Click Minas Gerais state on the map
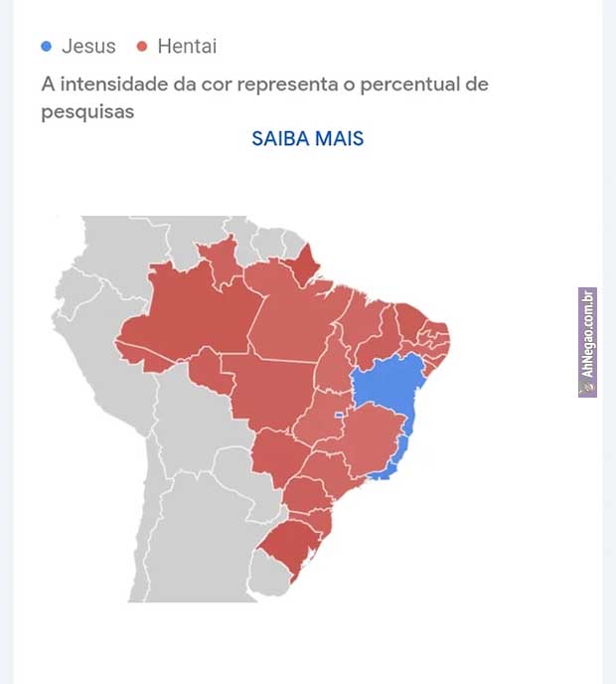 (x=373, y=437)
